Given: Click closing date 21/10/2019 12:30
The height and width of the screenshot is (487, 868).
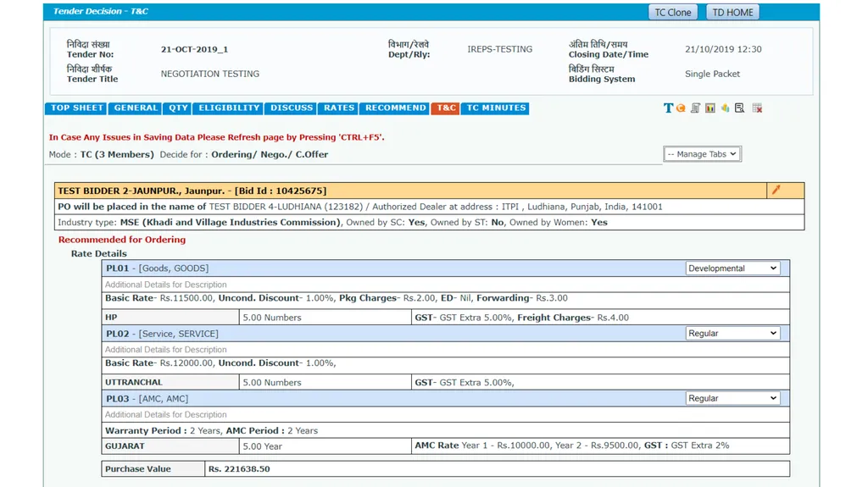Looking at the screenshot, I should 723,49.
